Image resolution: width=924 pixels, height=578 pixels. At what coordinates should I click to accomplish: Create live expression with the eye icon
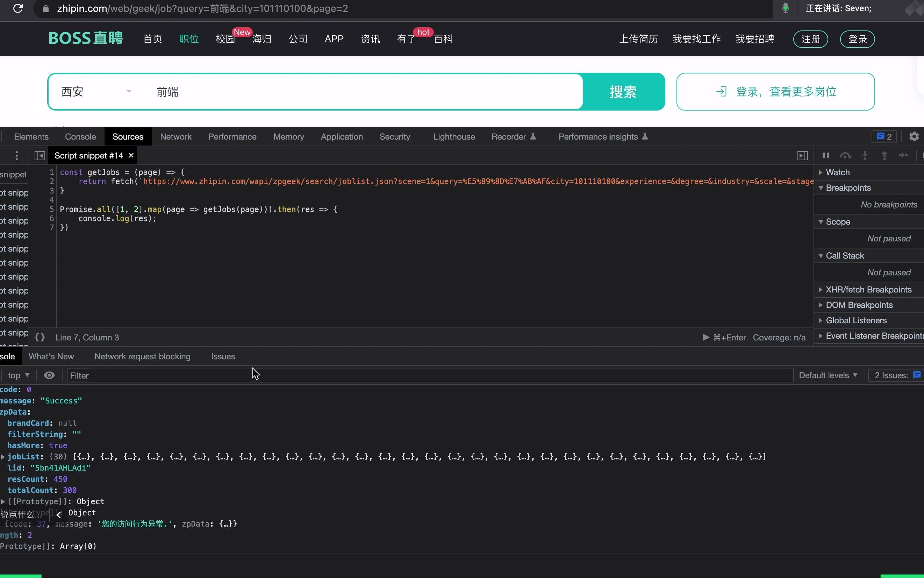pyautogui.click(x=49, y=375)
